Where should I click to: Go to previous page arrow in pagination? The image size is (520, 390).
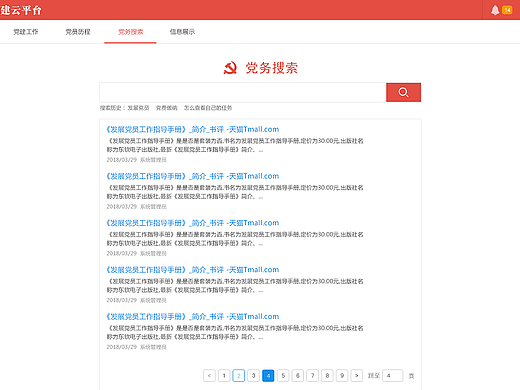[x=209, y=376]
